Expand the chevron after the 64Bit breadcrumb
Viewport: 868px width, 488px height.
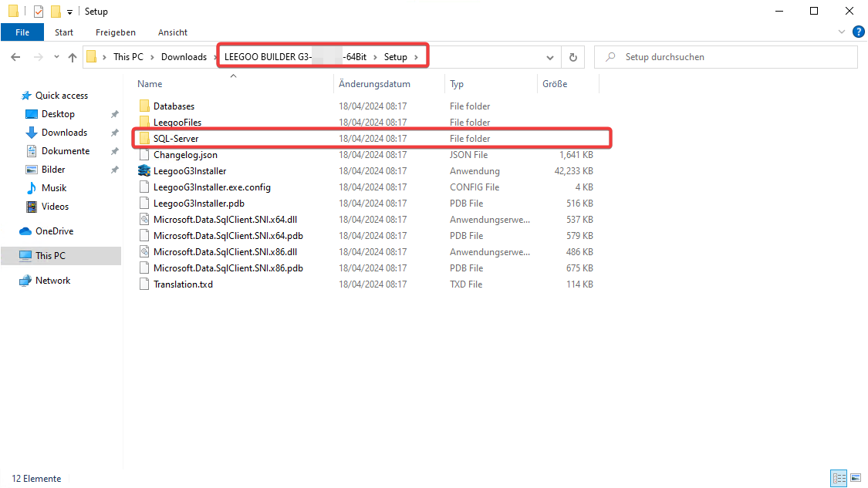375,57
